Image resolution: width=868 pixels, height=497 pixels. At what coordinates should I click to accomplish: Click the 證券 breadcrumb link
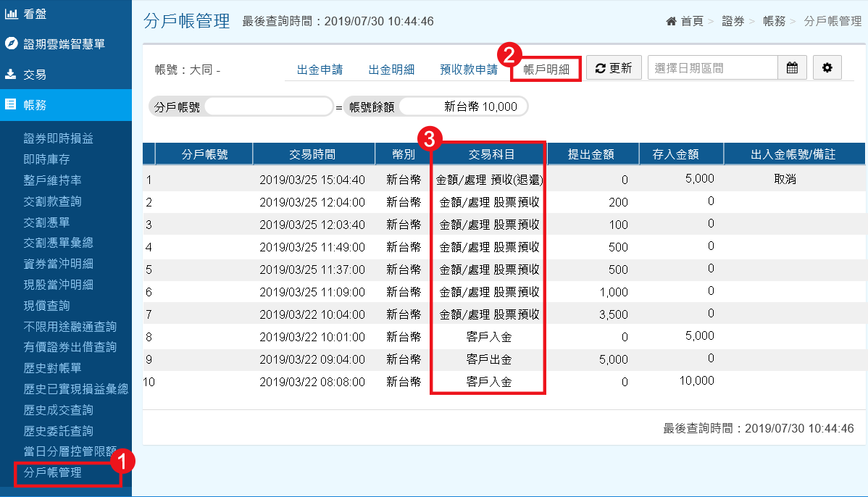[734, 21]
